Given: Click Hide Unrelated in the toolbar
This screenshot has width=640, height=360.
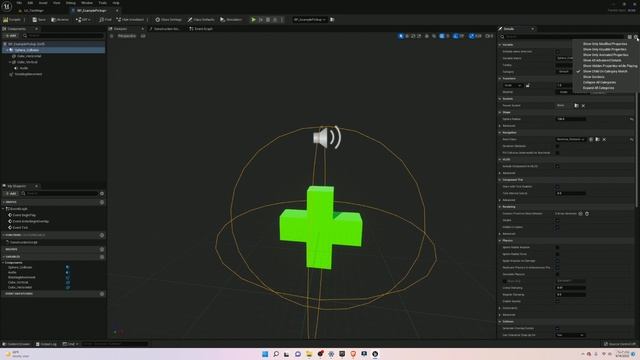Looking at the screenshot, I should (130, 20).
